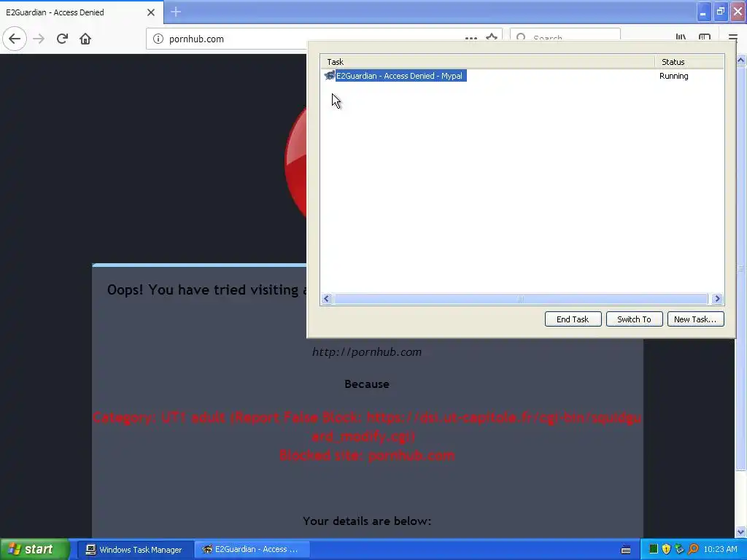Screen dimensions: 747x560
Task: Click New Task... button
Action: click(695, 319)
